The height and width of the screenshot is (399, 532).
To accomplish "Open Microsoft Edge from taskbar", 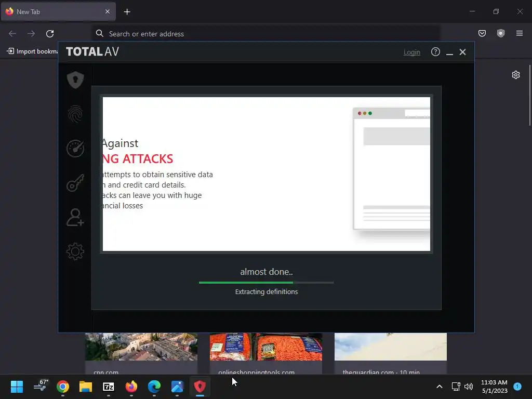I will pos(154,387).
